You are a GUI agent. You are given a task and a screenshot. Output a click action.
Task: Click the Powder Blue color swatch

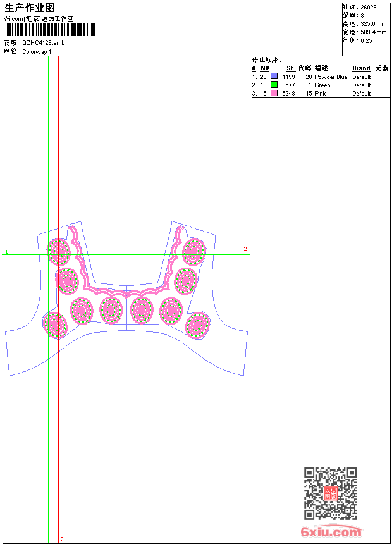pyautogui.click(x=274, y=76)
